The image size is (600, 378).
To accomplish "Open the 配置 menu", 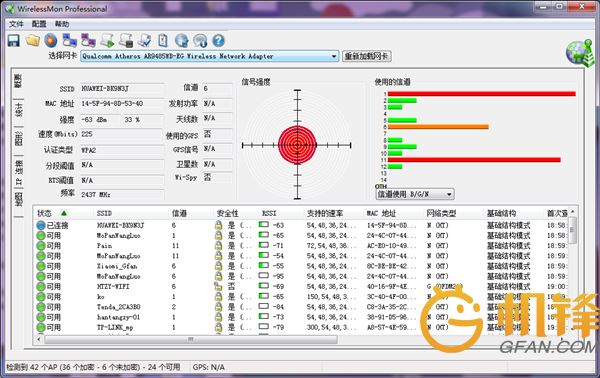I will [39, 24].
